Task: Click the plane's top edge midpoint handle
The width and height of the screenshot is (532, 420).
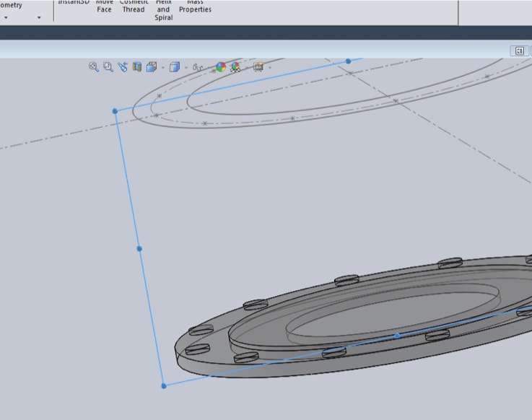Action: pos(348,61)
